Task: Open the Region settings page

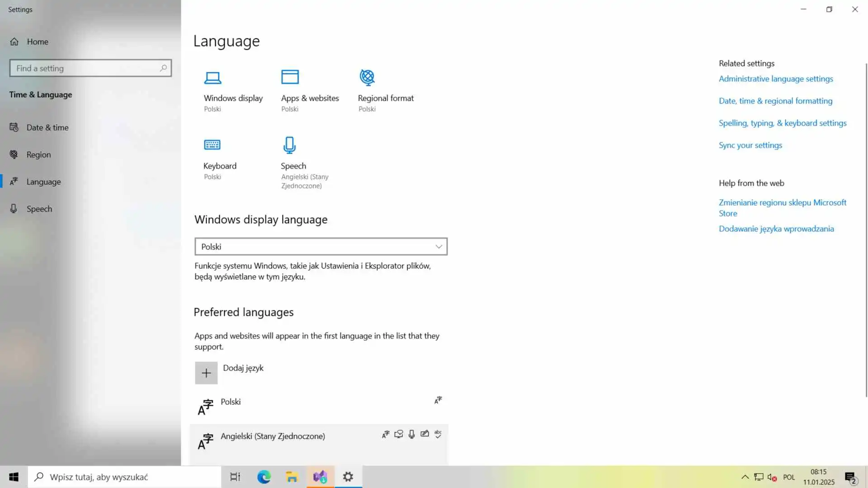Action: point(38,155)
